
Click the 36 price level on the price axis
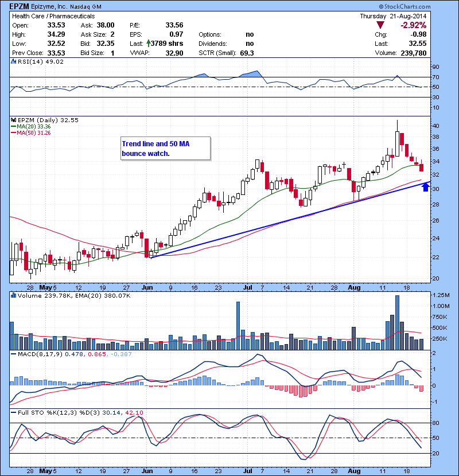pos(435,149)
